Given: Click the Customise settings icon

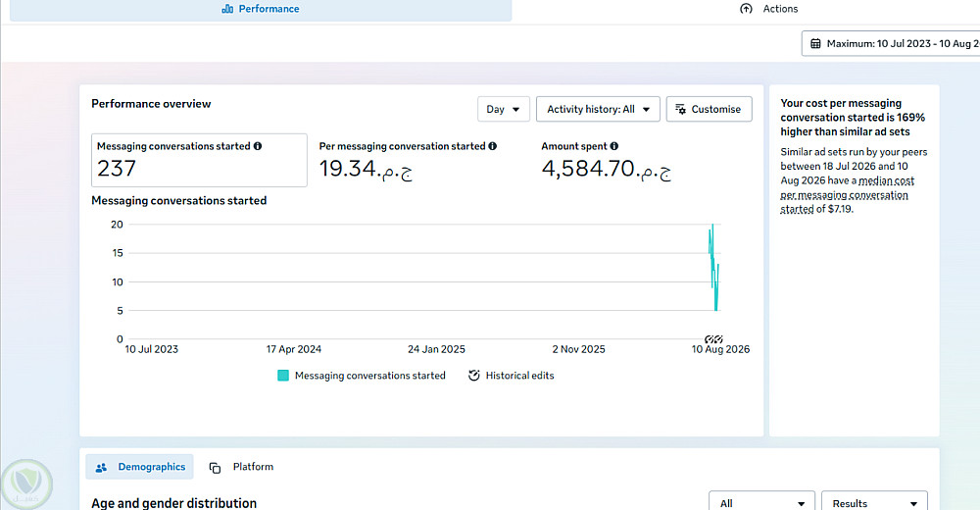Looking at the screenshot, I should coord(681,109).
